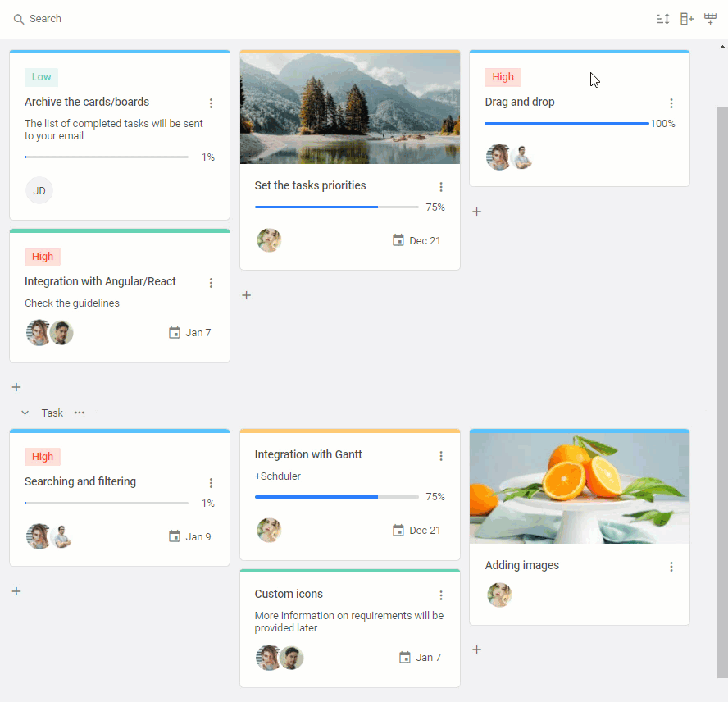
Task: Click the avatar on Set the tasks priorities
Action: click(269, 240)
